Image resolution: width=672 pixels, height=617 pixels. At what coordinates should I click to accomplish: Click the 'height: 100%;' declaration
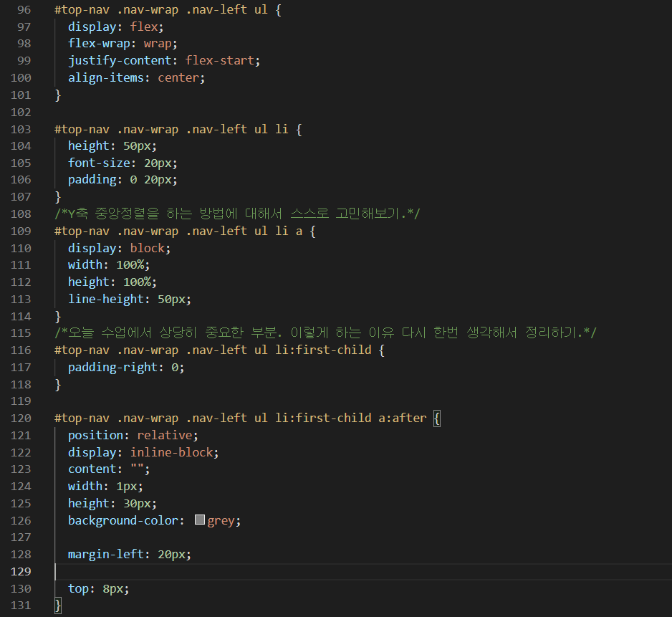coord(112,282)
